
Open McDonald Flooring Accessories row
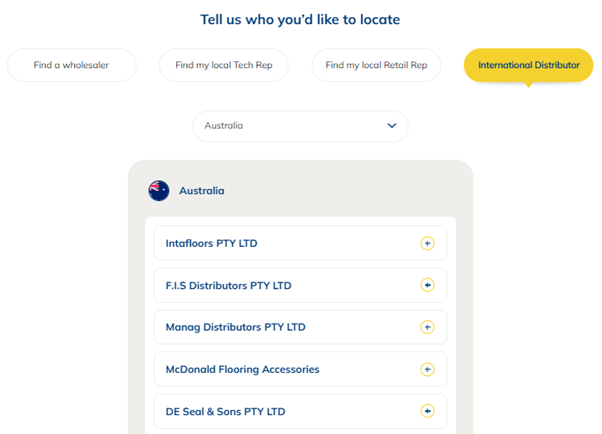300,369
